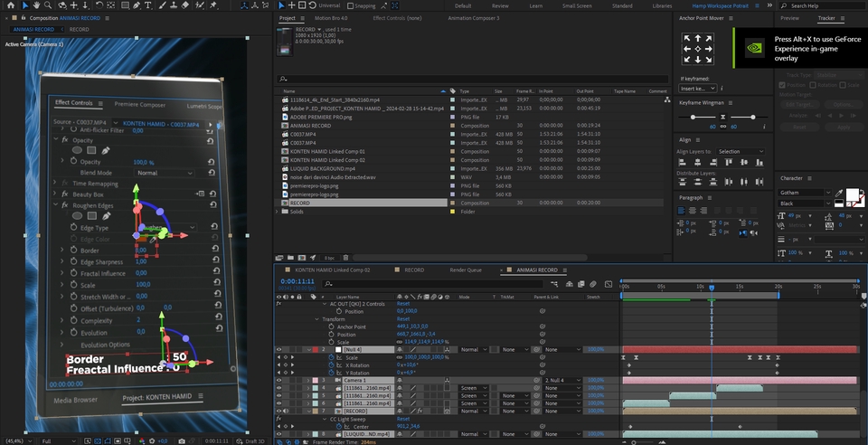Screen dimensions: 868x445
Task: Select the Hand tool
Action: point(36,5)
